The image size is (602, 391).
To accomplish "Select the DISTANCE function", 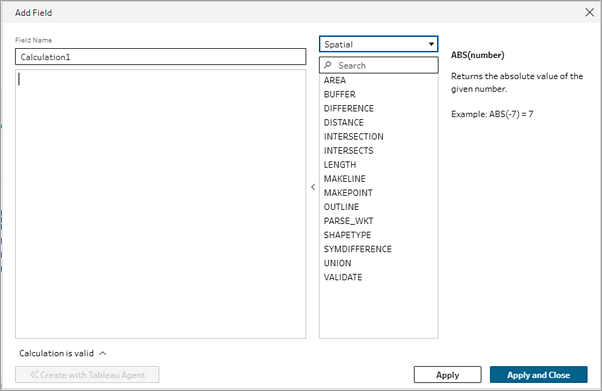I will tap(344, 123).
